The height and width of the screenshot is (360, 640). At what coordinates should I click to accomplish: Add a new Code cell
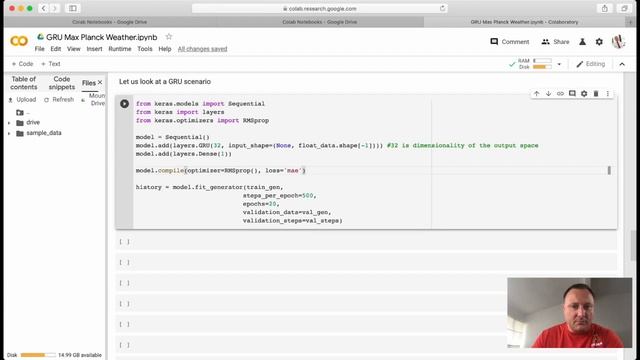coord(22,64)
